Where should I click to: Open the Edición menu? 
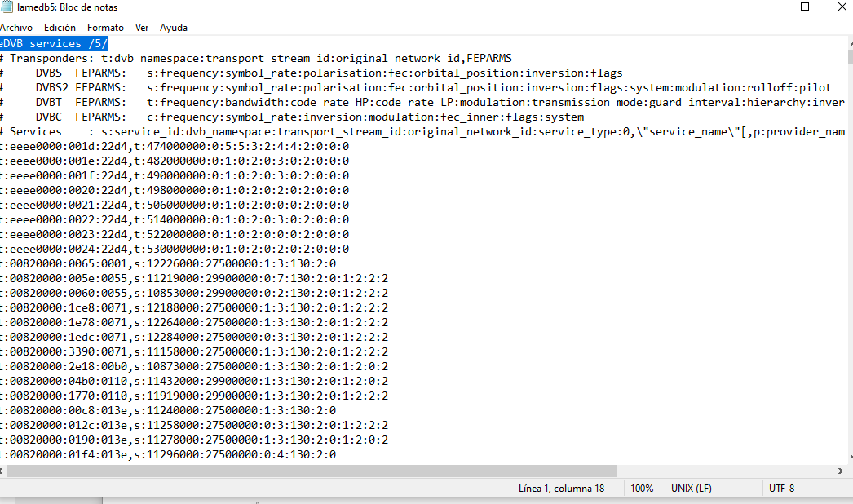coord(60,28)
